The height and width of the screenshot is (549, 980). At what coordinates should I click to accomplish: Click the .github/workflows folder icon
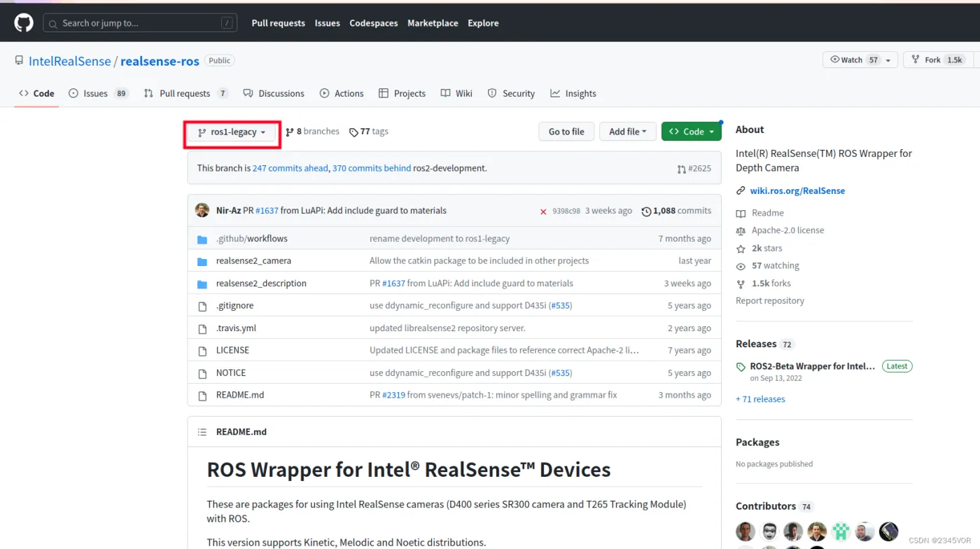click(202, 239)
